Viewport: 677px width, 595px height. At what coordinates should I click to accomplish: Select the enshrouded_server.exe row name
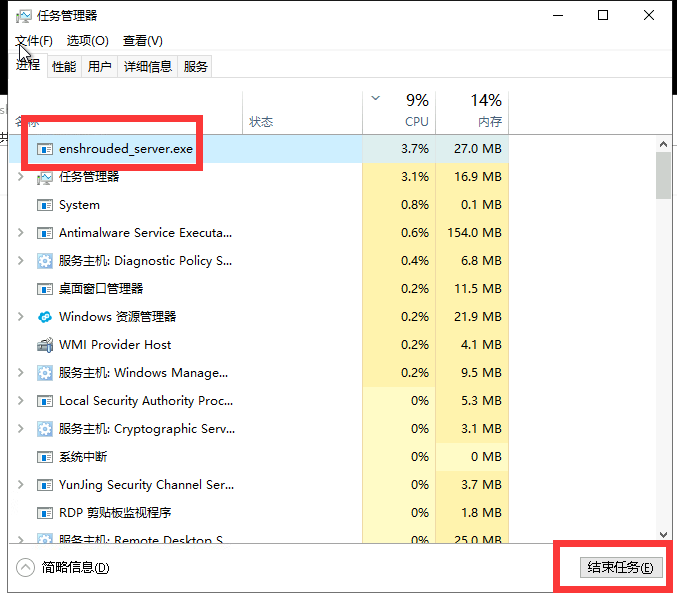(126, 149)
